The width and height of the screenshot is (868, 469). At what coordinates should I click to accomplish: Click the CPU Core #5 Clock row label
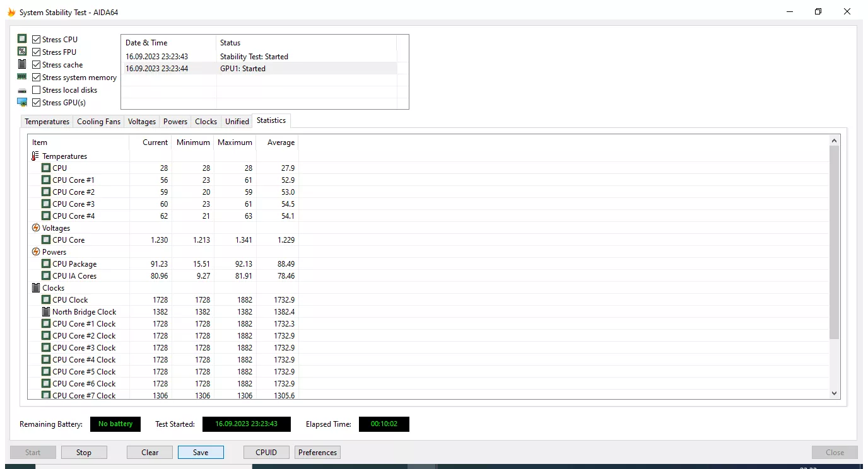[x=84, y=372]
